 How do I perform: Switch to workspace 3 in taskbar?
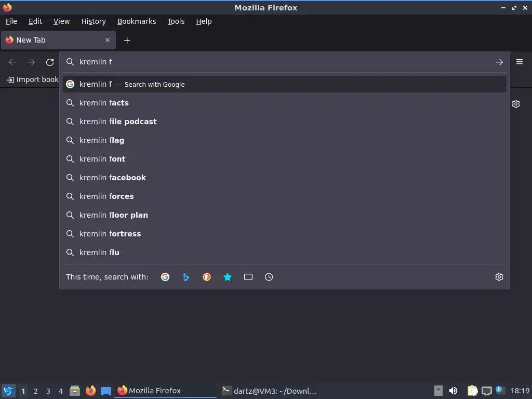point(48,391)
